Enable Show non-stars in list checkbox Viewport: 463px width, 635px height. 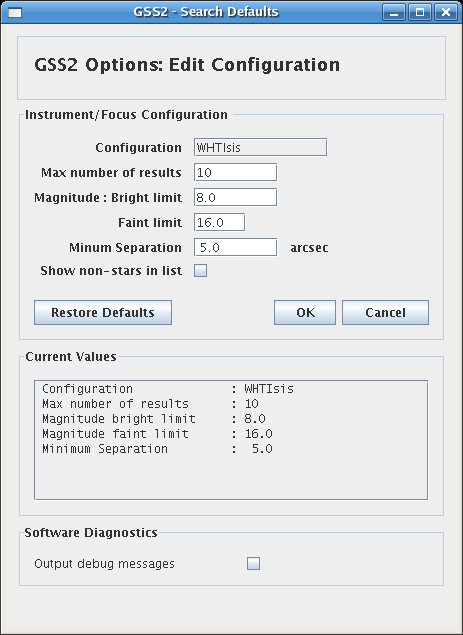(201, 271)
